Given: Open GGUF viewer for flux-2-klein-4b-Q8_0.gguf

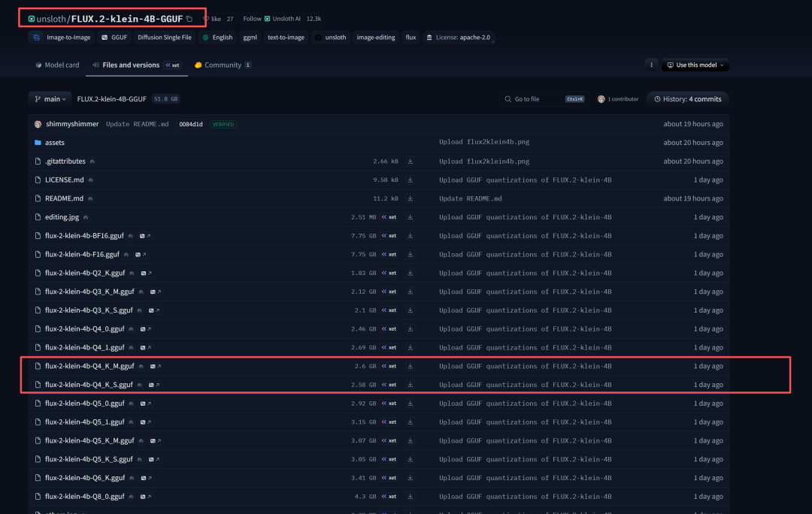Looking at the screenshot, I should click(x=146, y=497).
